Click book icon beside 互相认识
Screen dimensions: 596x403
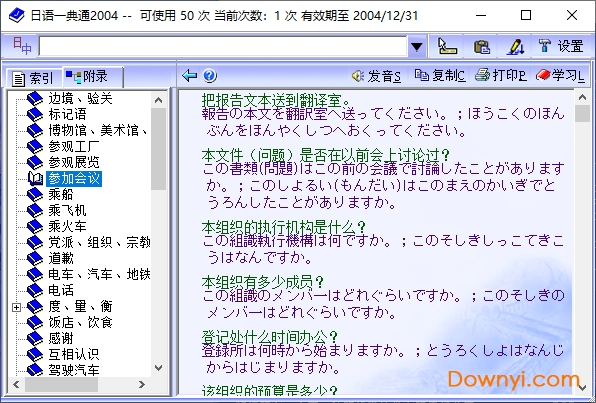[x=35, y=354]
